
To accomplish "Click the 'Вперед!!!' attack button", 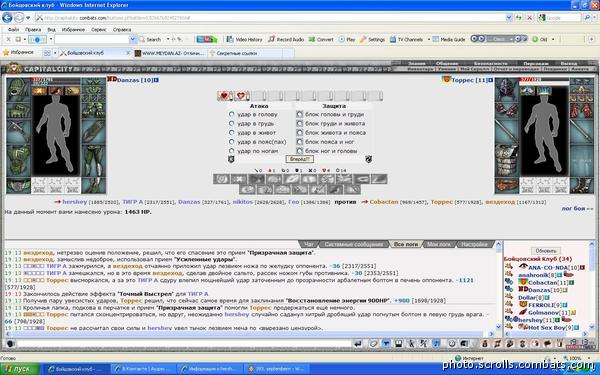I will (x=299, y=159).
